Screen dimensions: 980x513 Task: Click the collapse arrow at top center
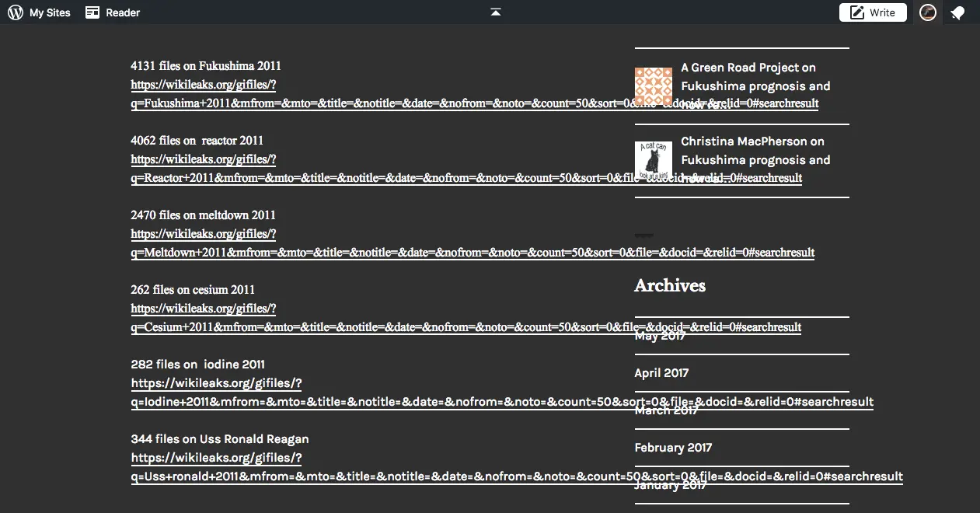tap(496, 12)
